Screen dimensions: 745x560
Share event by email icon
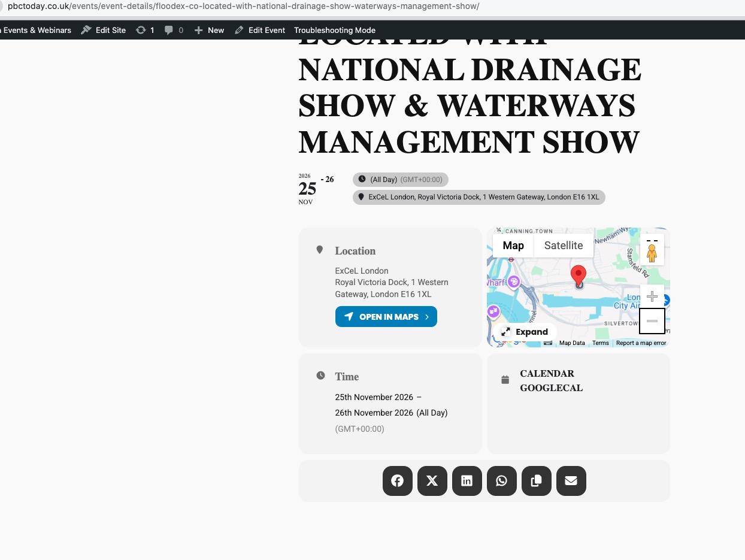point(571,481)
